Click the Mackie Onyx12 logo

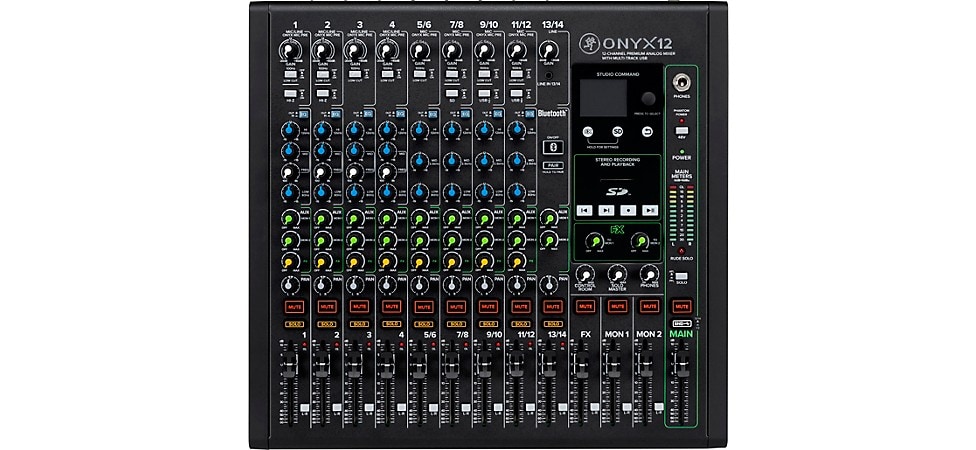coord(626,44)
